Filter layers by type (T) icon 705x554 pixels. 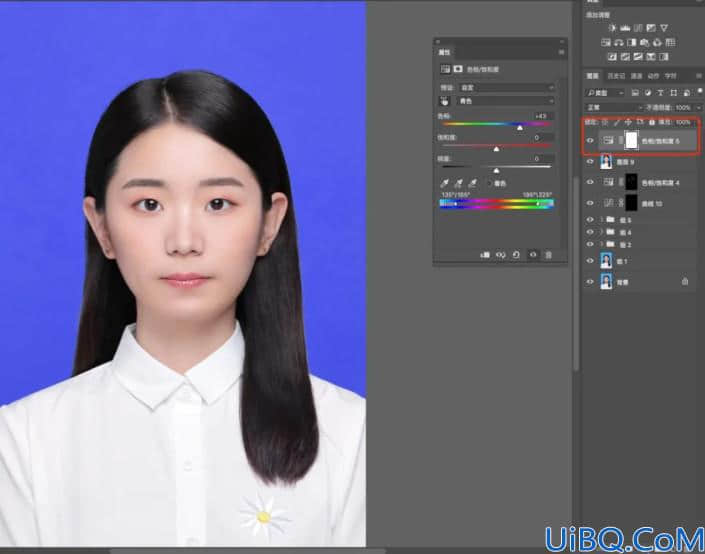[x=660, y=93]
